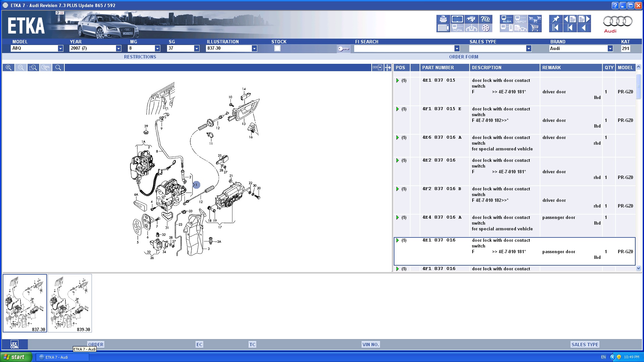
Task: Click the document with car icon
Action: [521, 28]
